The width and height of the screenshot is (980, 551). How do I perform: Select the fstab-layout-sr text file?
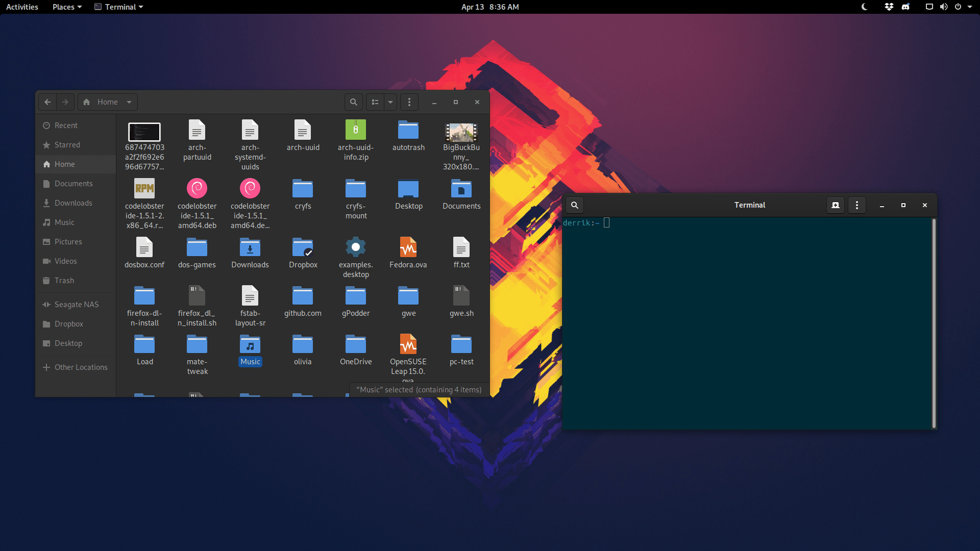pos(250,296)
